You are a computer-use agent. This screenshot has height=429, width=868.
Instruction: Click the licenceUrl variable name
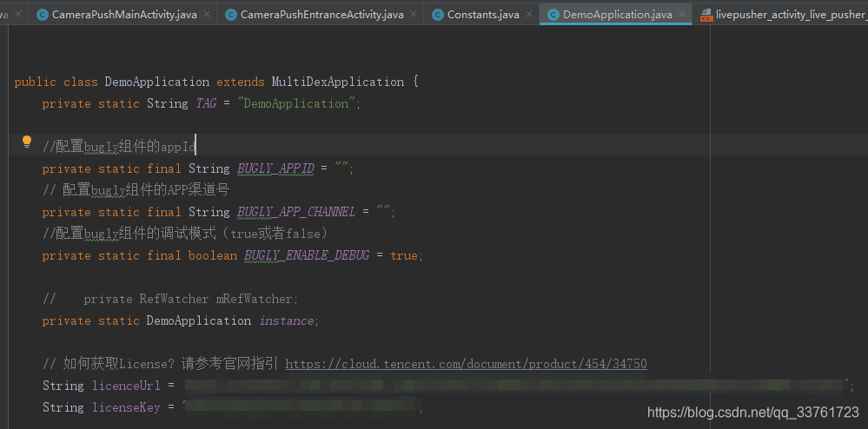pos(126,386)
